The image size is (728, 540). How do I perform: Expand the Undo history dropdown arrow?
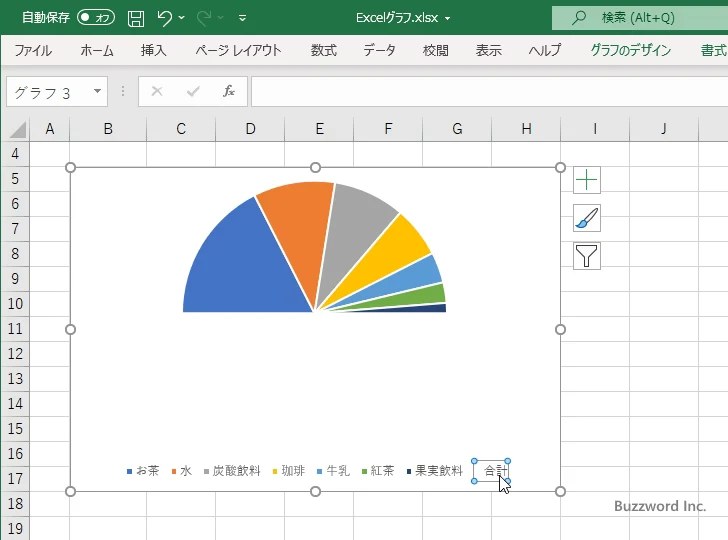pos(182,18)
